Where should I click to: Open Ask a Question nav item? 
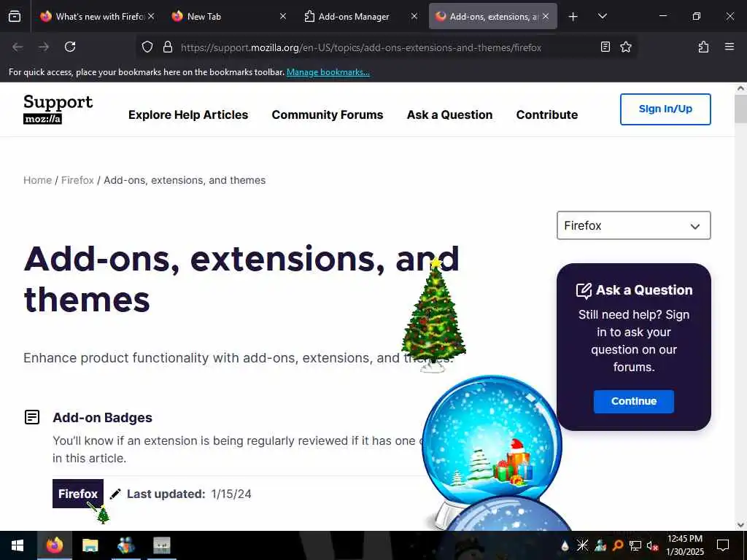449,114
